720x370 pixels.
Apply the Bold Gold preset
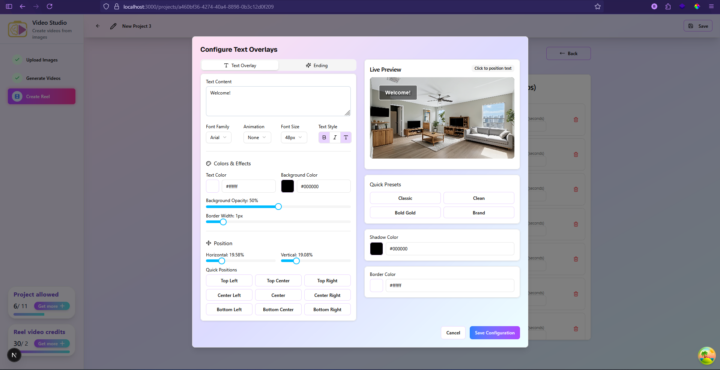tap(405, 213)
